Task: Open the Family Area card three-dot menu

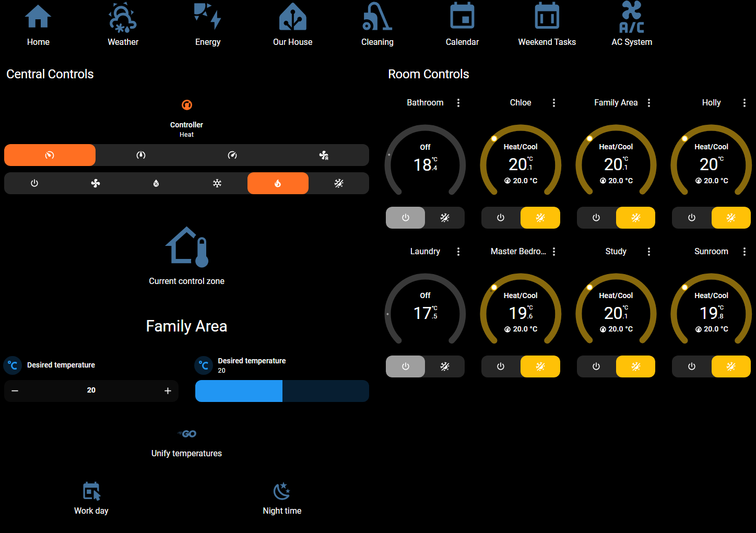Action: [x=649, y=103]
